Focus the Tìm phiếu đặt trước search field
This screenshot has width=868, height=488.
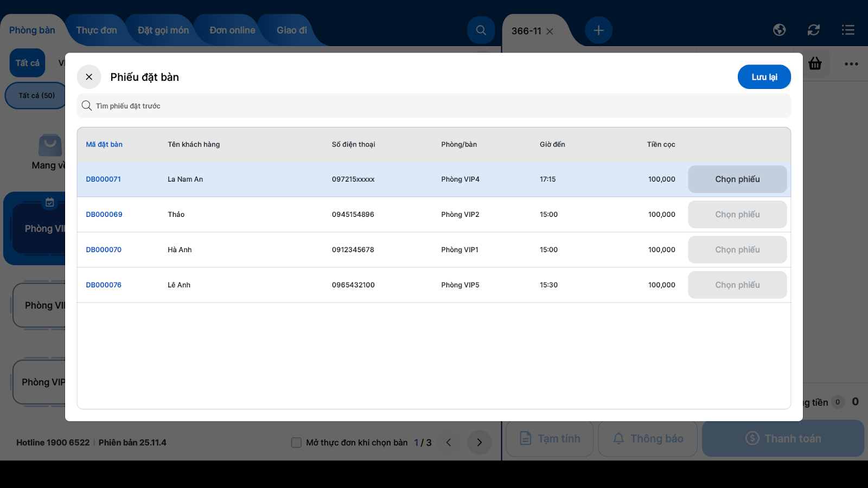434,106
